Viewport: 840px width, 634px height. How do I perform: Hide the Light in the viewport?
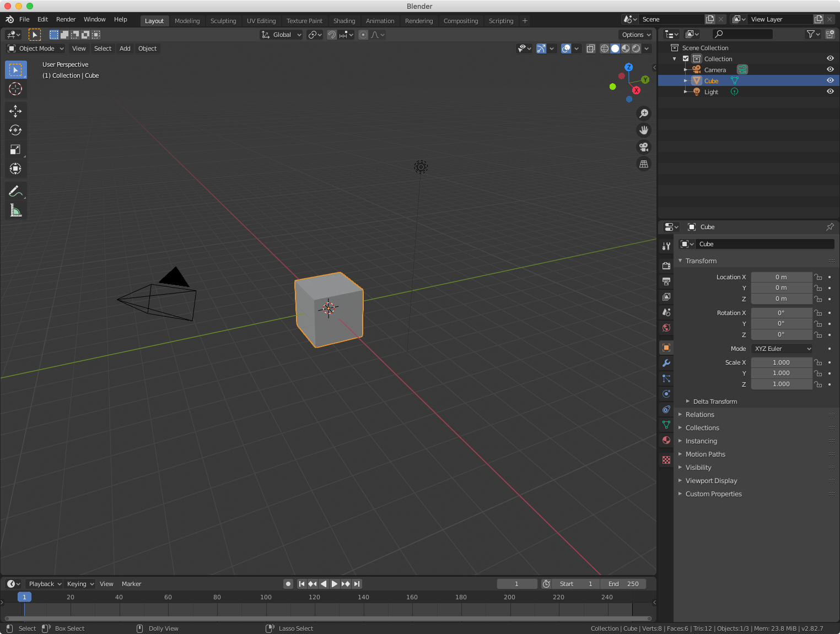[x=831, y=91]
